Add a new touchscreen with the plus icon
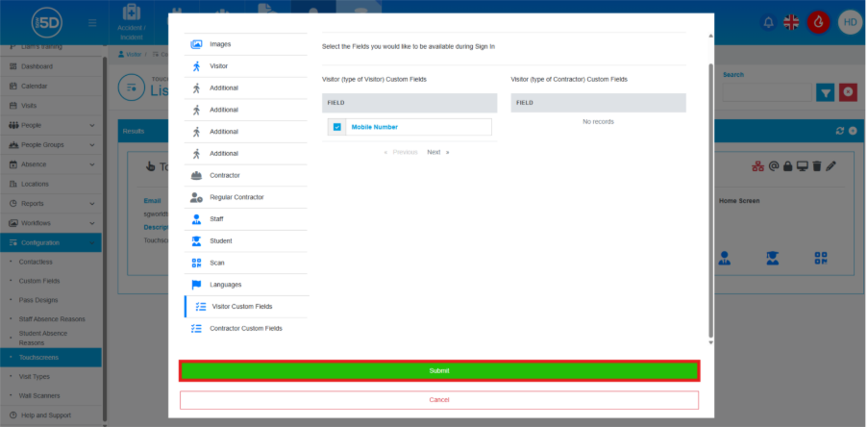This screenshot has height=427, width=868. pyautogui.click(x=853, y=131)
